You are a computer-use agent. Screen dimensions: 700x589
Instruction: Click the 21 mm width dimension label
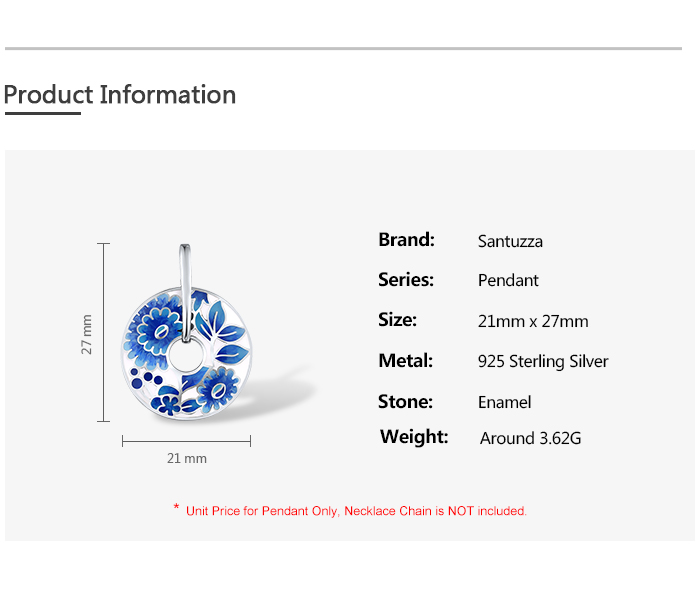tap(187, 458)
